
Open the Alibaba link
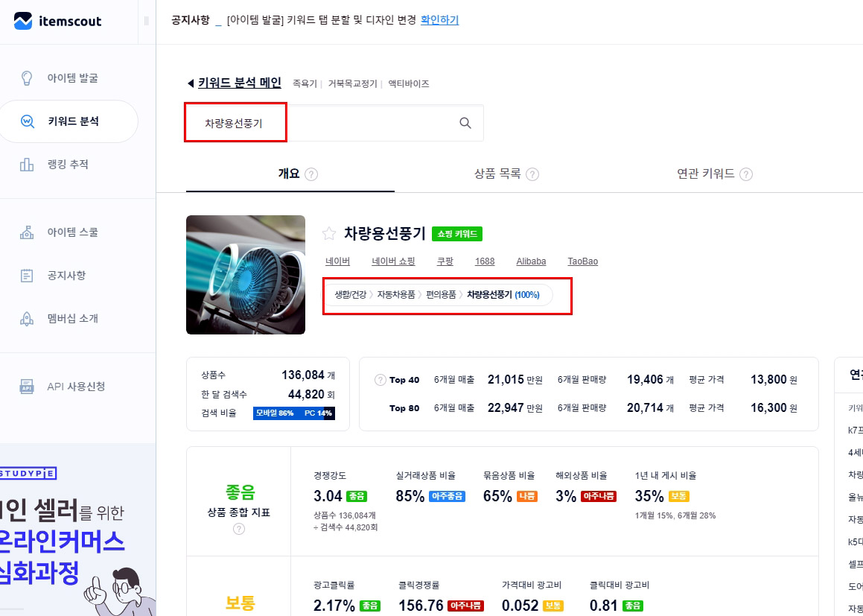(531, 261)
